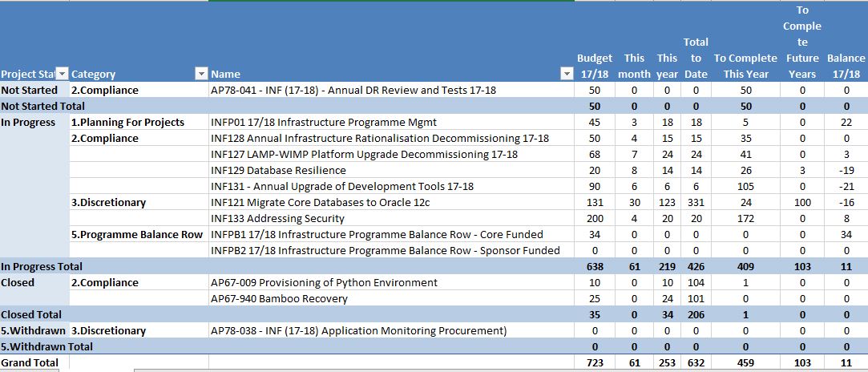Select the This month column header

tap(634, 66)
